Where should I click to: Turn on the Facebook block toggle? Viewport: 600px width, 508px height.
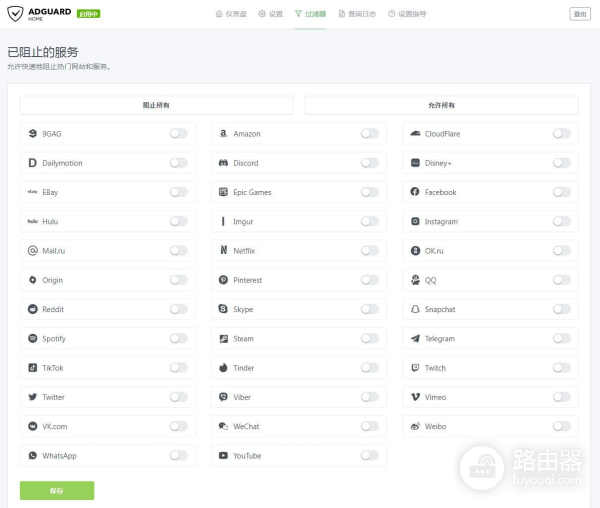pos(562,192)
